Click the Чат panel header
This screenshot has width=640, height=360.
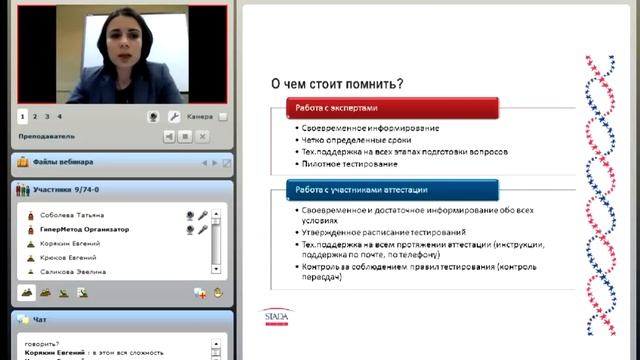pos(122,320)
